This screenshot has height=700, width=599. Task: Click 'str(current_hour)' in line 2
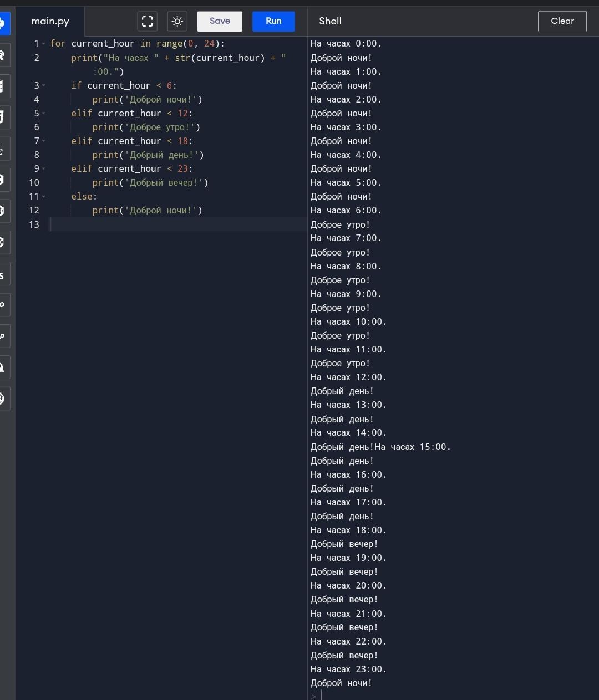[x=220, y=58]
